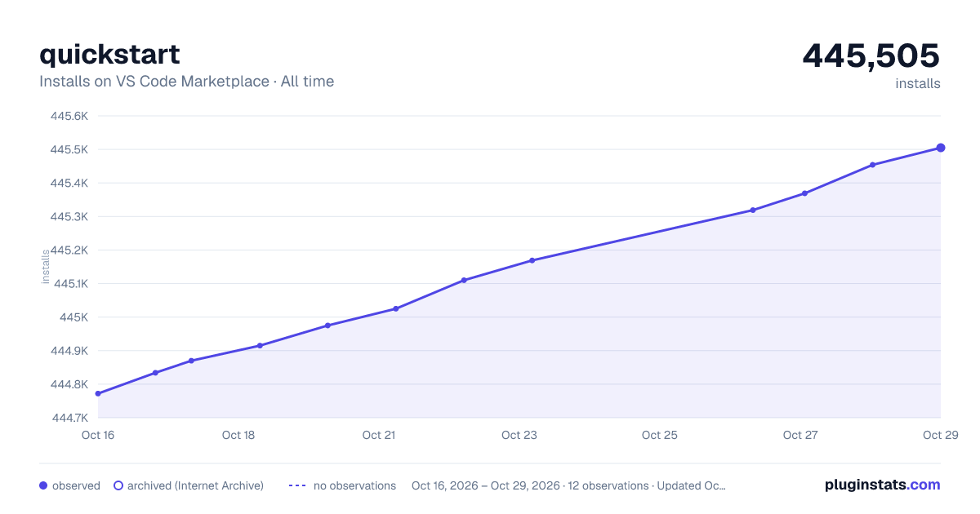This screenshot has height=514, width=980.
Task: Click the Oct 21 x-axis label
Action: tap(379, 435)
